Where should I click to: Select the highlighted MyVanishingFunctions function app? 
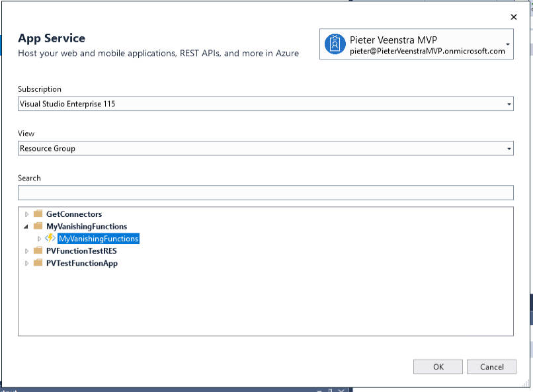tap(99, 239)
